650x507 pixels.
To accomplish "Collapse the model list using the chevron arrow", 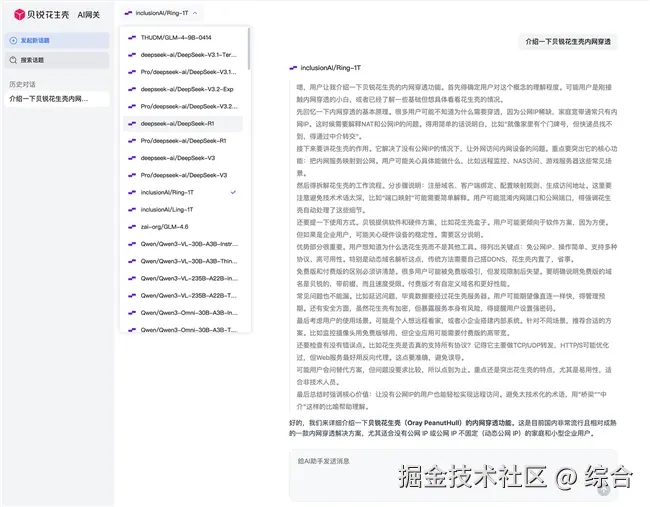I will 195,13.
